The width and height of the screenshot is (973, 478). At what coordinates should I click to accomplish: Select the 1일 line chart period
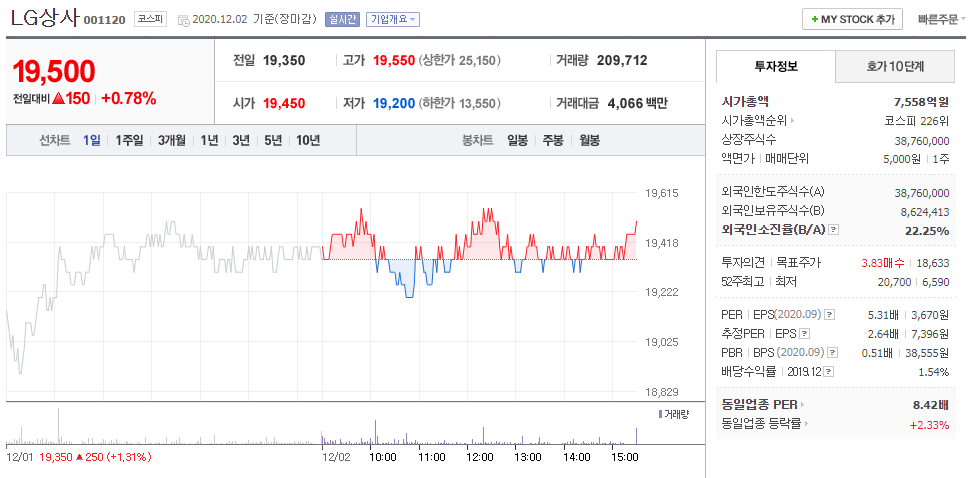point(91,140)
